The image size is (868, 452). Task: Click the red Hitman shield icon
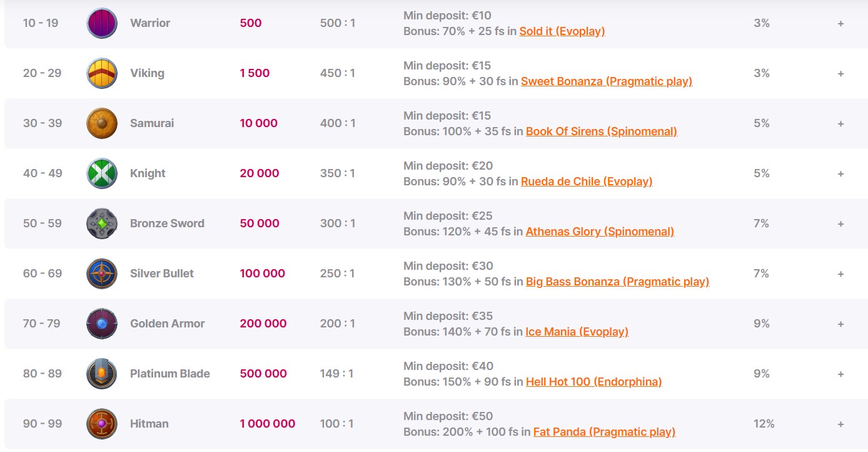pyautogui.click(x=102, y=424)
